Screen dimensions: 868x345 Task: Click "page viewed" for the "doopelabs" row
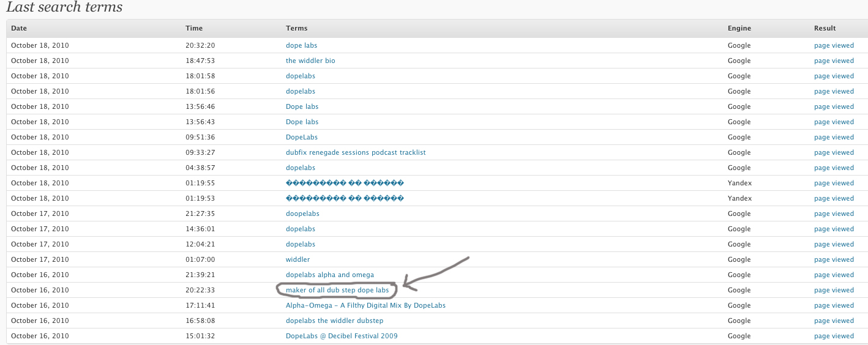point(834,213)
